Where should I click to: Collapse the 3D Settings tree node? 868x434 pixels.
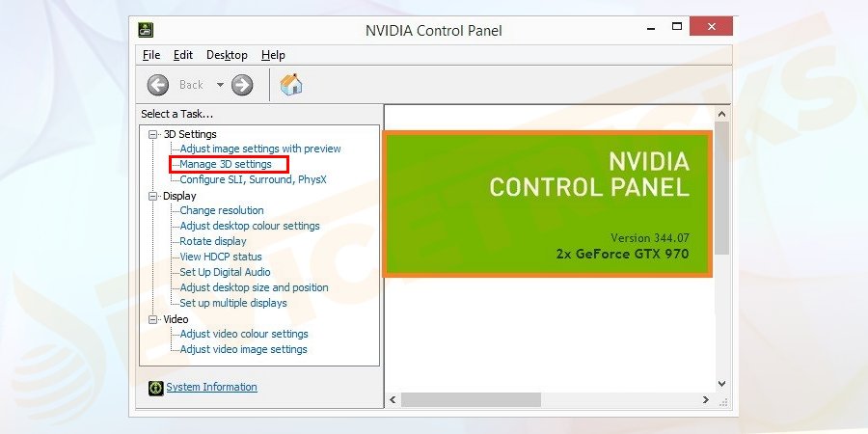(152, 134)
